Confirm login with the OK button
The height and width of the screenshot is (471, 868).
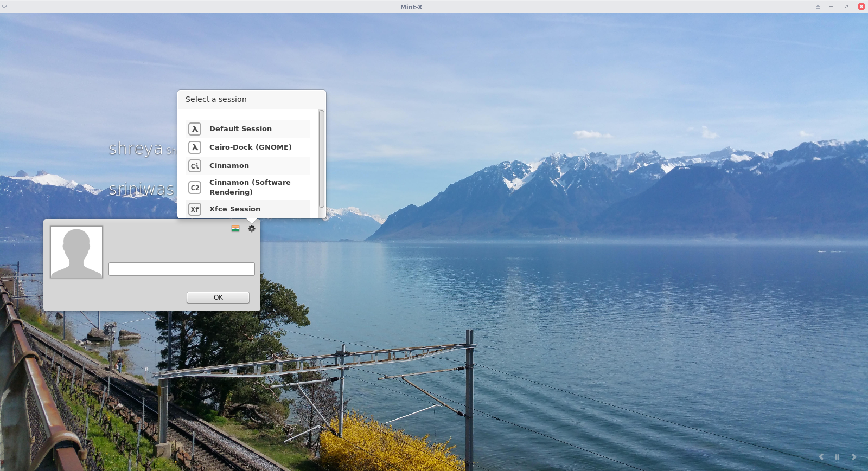coord(218,298)
